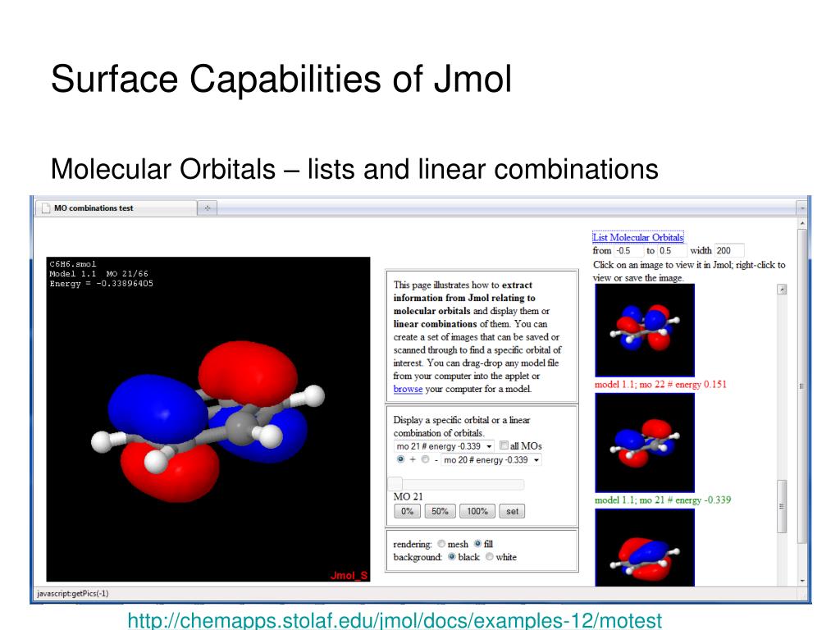Image resolution: width=840 pixels, height=630 pixels.
Task: Click the MO mixing slider handle
Action: [395, 484]
